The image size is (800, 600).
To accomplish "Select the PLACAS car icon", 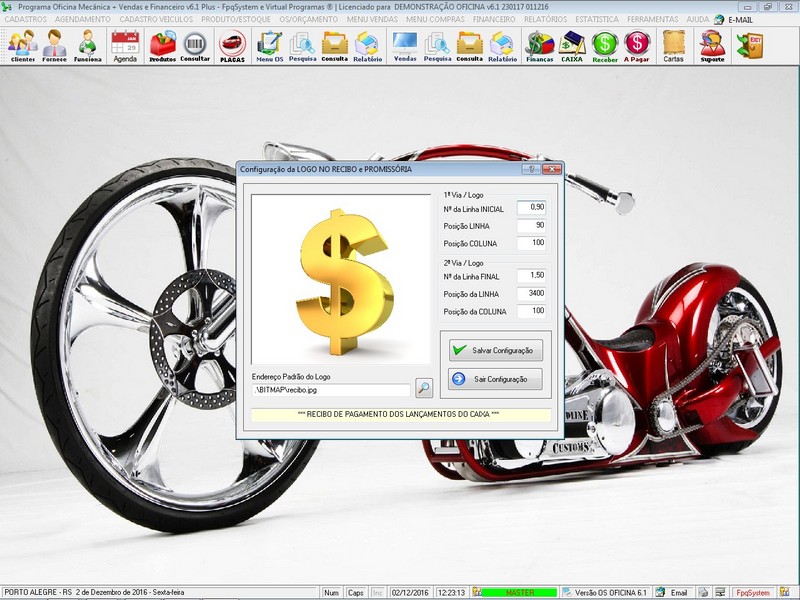I will pos(232,45).
